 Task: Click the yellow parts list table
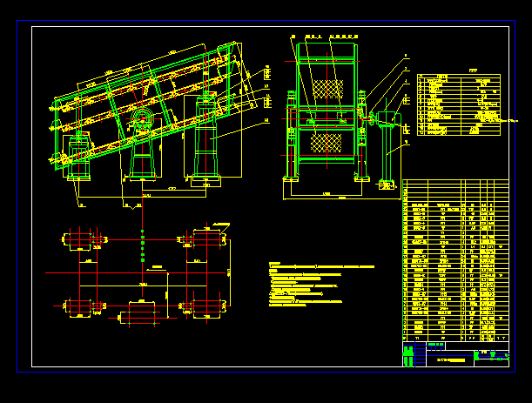tap(455, 260)
